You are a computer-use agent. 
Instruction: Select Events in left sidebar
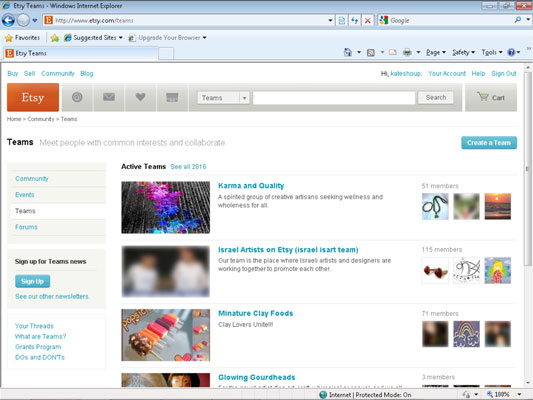point(25,195)
